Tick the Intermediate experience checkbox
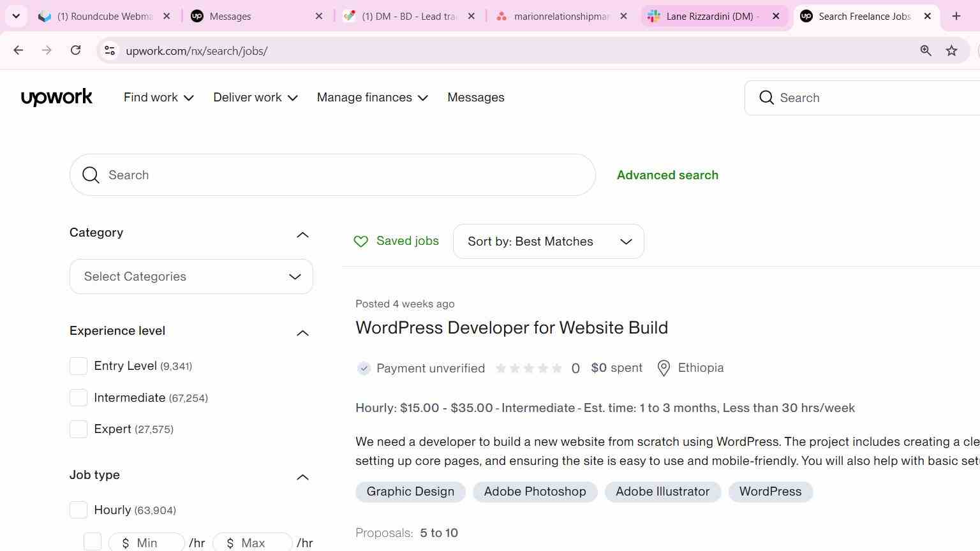 (78, 398)
